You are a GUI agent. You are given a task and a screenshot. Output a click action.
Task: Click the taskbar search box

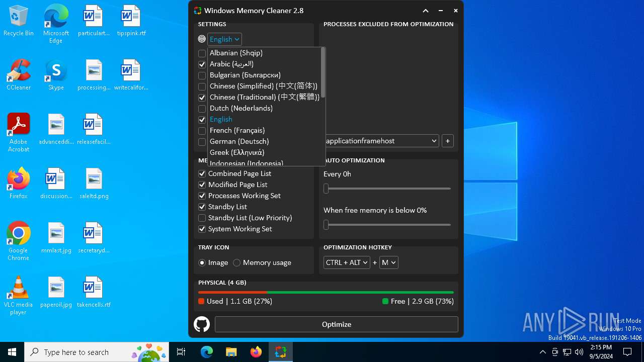pos(98,352)
